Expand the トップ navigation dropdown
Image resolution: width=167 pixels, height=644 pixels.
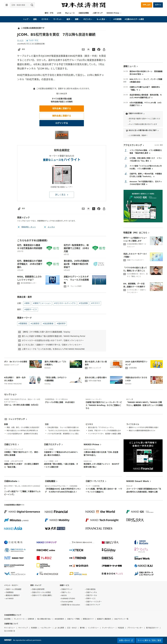click(26, 19)
